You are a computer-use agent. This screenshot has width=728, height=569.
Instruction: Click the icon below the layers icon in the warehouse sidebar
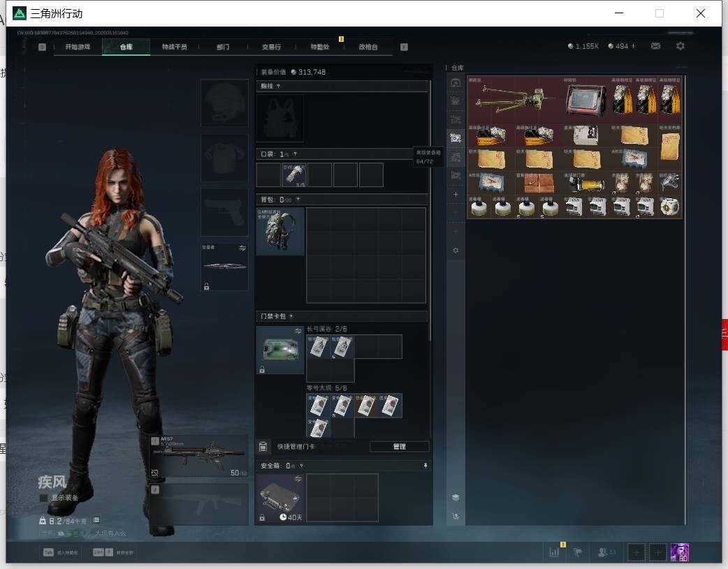coord(456,516)
